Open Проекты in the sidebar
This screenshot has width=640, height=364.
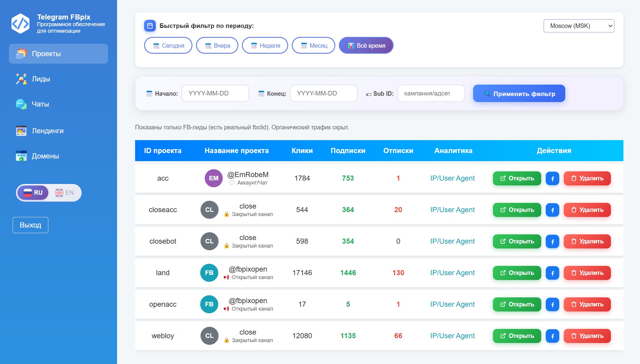[x=59, y=54]
